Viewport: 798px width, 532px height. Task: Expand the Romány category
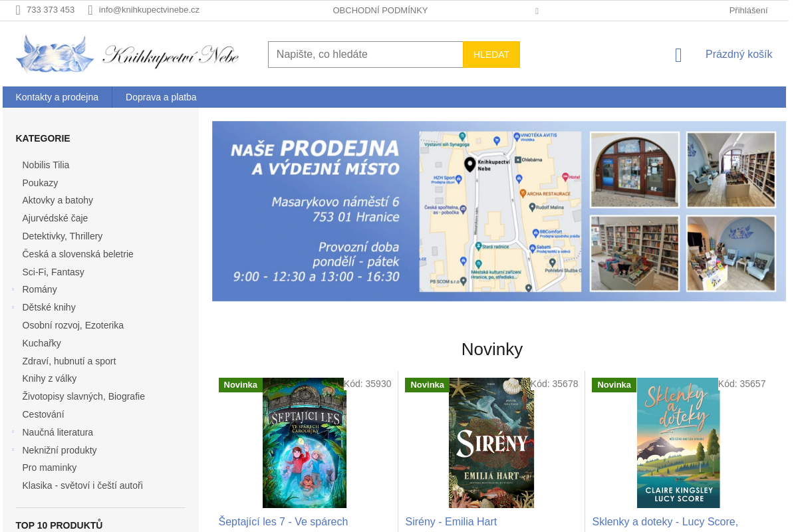[x=13, y=289]
